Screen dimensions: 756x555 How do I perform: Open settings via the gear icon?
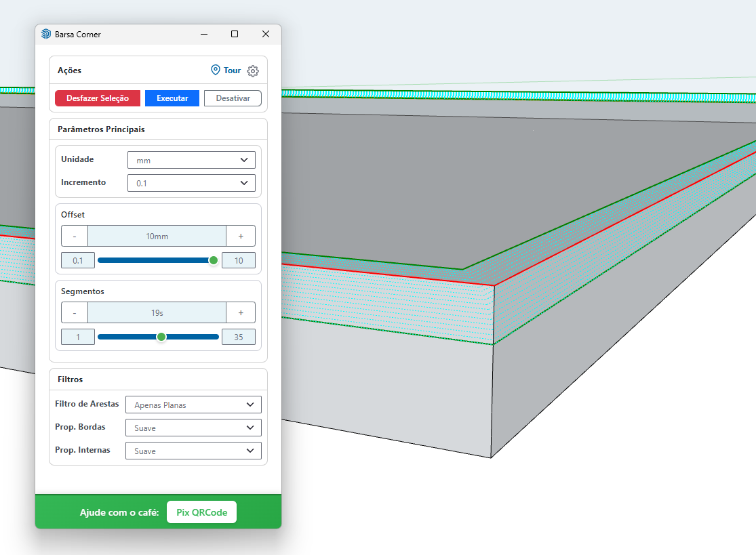(253, 70)
